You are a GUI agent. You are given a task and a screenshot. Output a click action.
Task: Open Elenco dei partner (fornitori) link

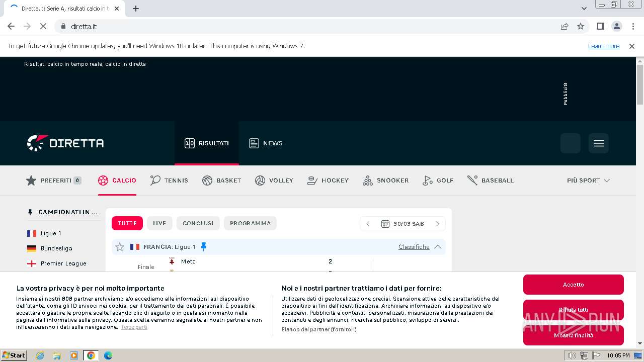point(319,329)
